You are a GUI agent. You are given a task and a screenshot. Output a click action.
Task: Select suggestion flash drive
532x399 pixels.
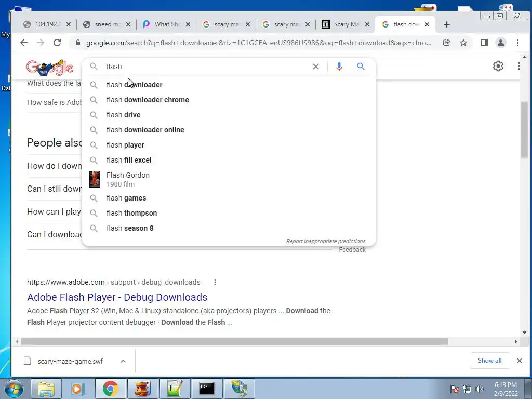coord(229,115)
